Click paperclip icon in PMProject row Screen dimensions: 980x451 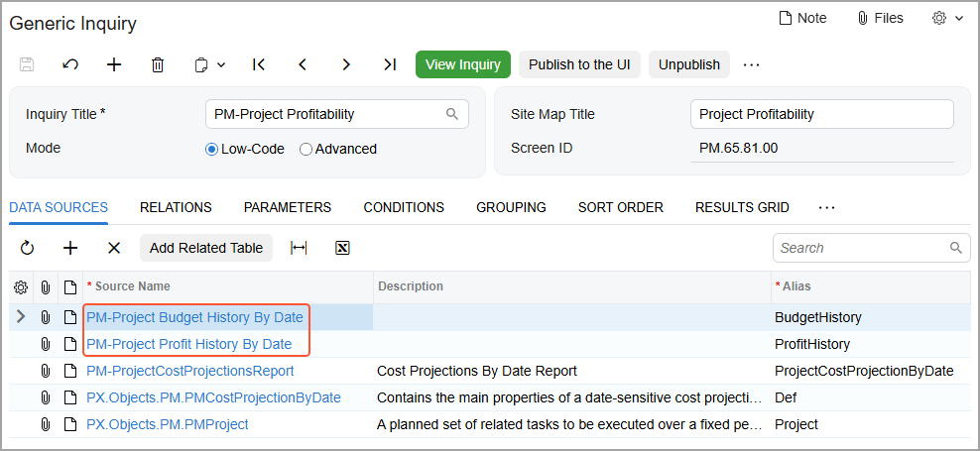click(x=45, y=425)
